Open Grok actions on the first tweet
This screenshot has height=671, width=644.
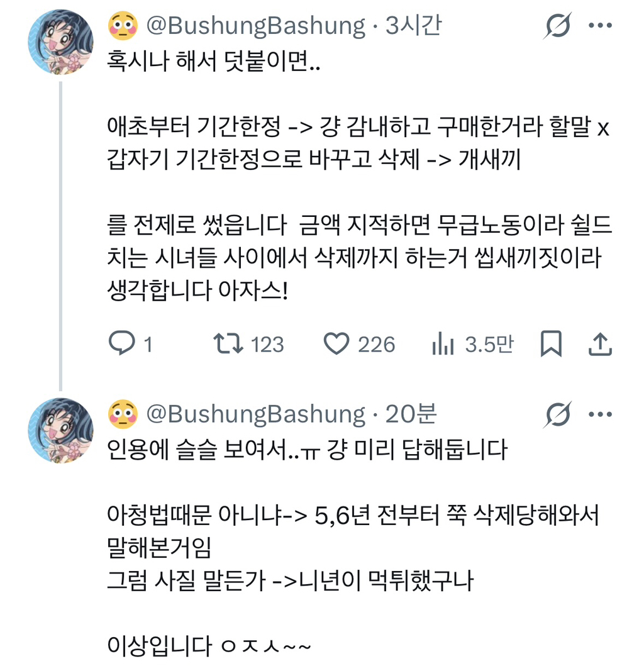[556, 25]
